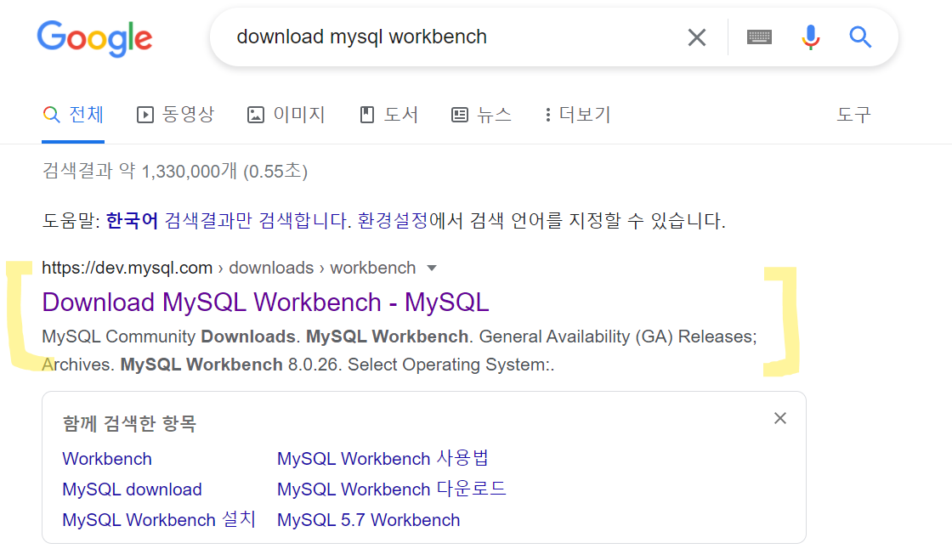Clear the search query with the X icon

point(697,37)
